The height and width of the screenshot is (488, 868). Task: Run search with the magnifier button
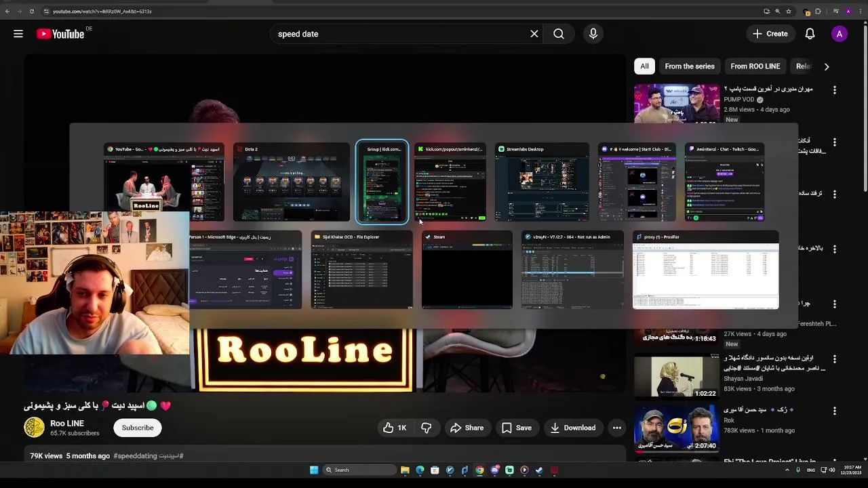click(559, 34)
